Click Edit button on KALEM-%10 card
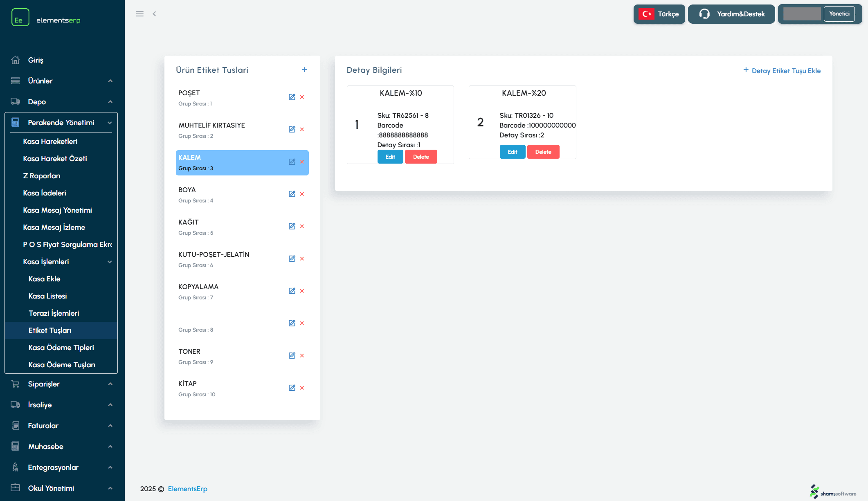 pos(390,157)
